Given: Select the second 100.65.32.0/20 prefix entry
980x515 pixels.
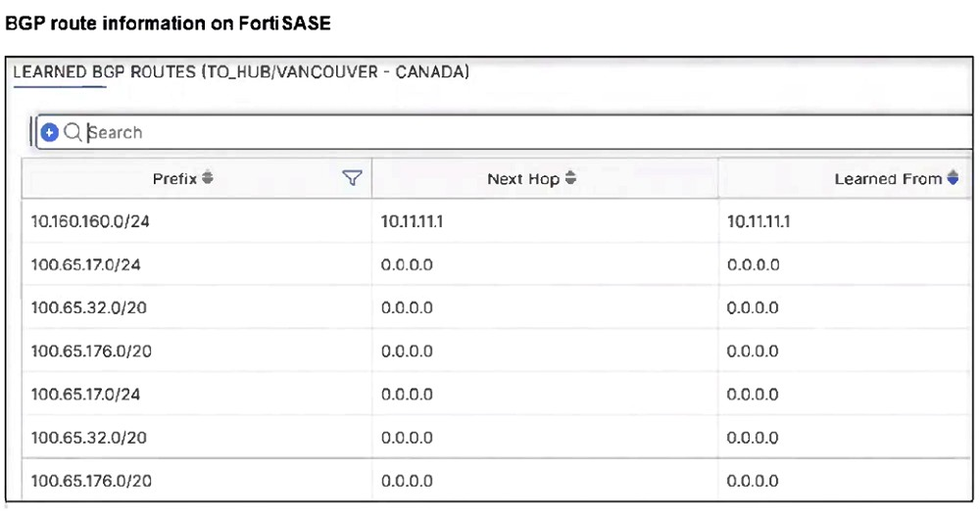Looking at the screenshot, I should point(88,438).
